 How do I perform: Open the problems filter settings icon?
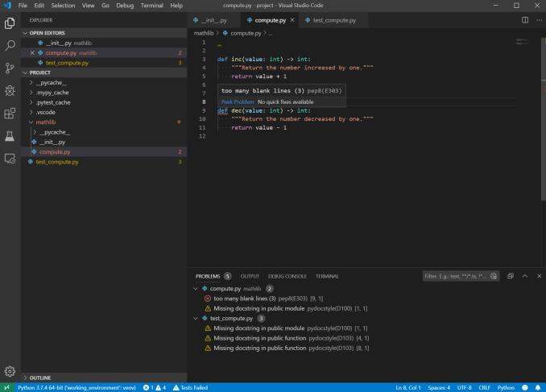[494, 276]
